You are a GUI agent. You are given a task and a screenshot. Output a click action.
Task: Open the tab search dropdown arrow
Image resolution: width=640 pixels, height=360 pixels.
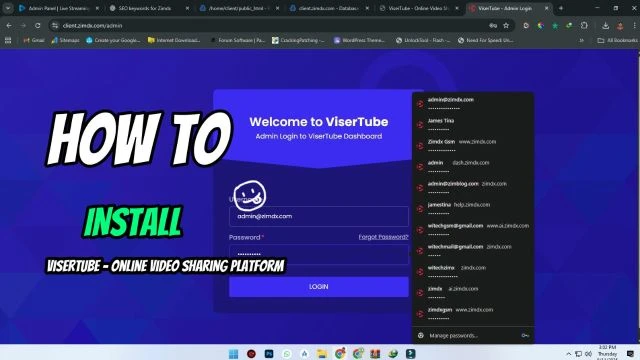coord(8,8)
